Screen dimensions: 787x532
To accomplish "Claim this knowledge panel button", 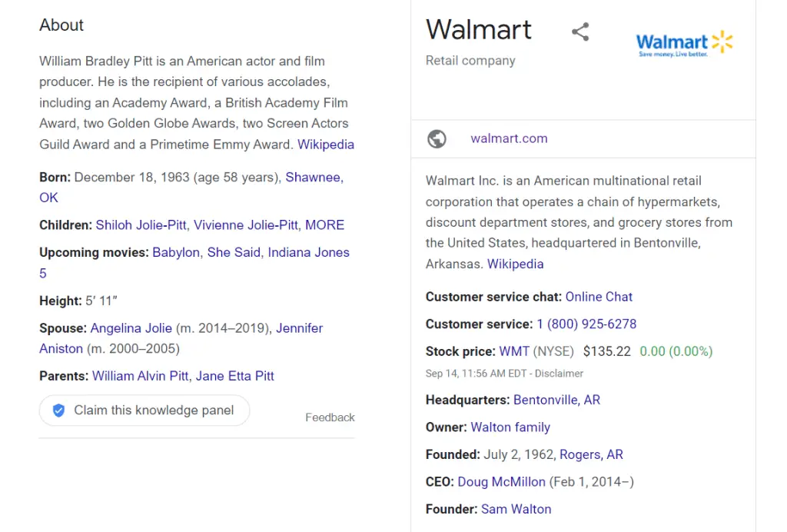I will coord(144,411).
